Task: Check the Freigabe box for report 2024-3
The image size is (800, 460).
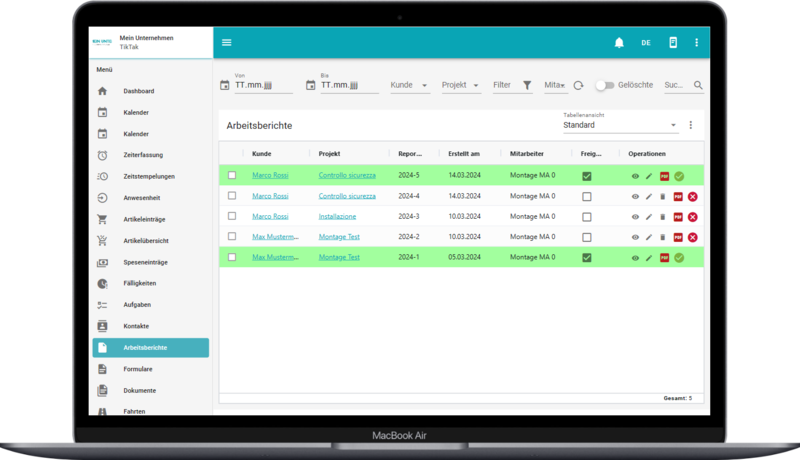Action: click(x=587, y=217)
